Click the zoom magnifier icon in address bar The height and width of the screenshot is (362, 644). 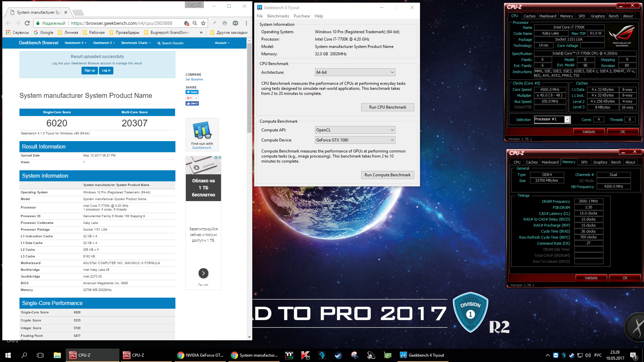pyautogui.click(x=195, y=23)
